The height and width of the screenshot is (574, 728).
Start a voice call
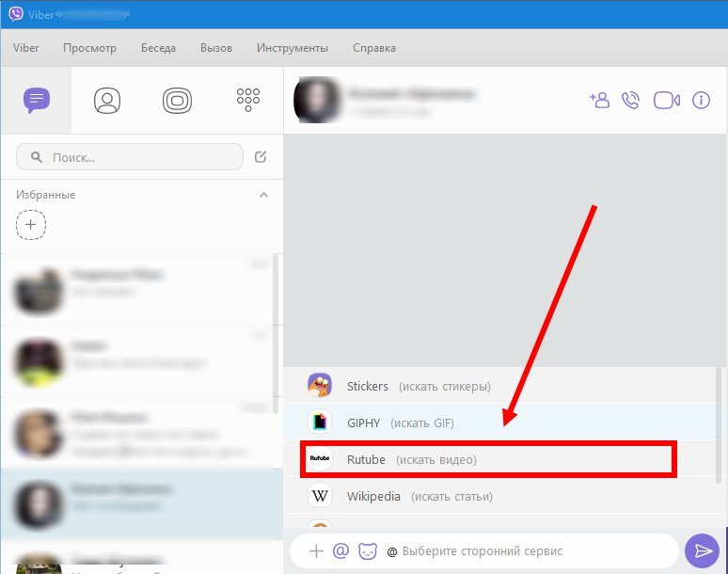point(631,100)
